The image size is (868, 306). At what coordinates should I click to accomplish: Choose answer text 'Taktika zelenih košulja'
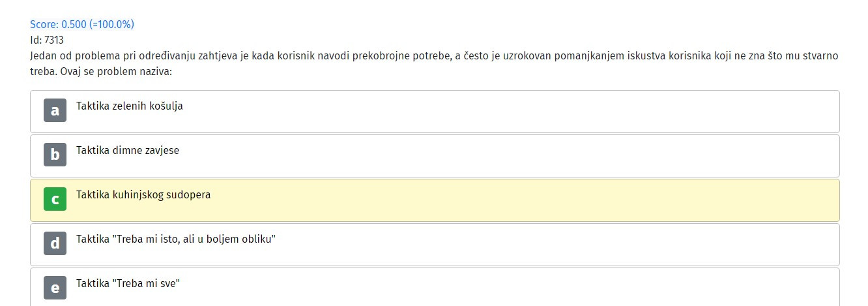tap(130, 106)
